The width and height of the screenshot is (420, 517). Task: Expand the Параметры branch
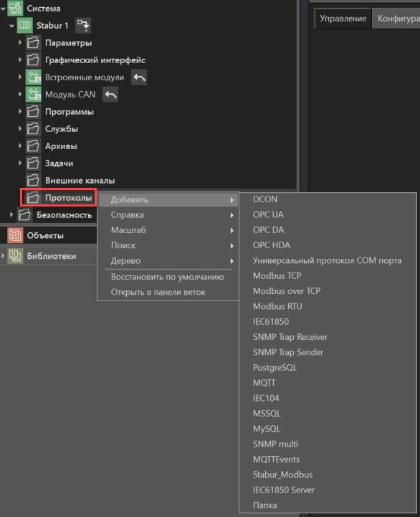point(20,42)
